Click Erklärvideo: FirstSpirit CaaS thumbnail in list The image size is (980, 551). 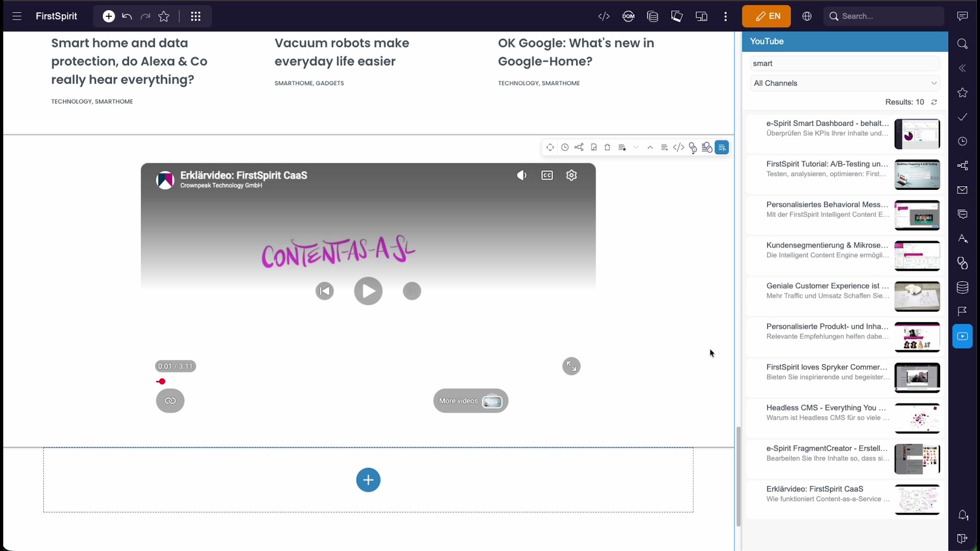click(x=917, y=499)
